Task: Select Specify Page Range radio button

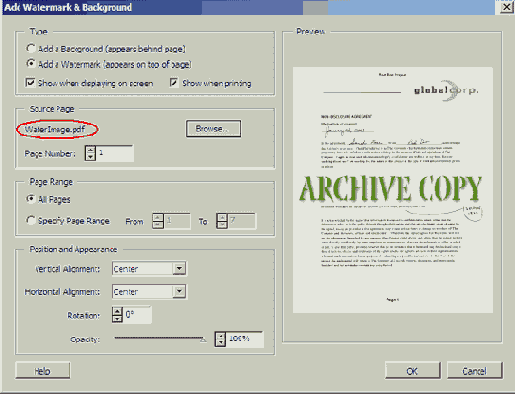Action: tap(31, 220)
